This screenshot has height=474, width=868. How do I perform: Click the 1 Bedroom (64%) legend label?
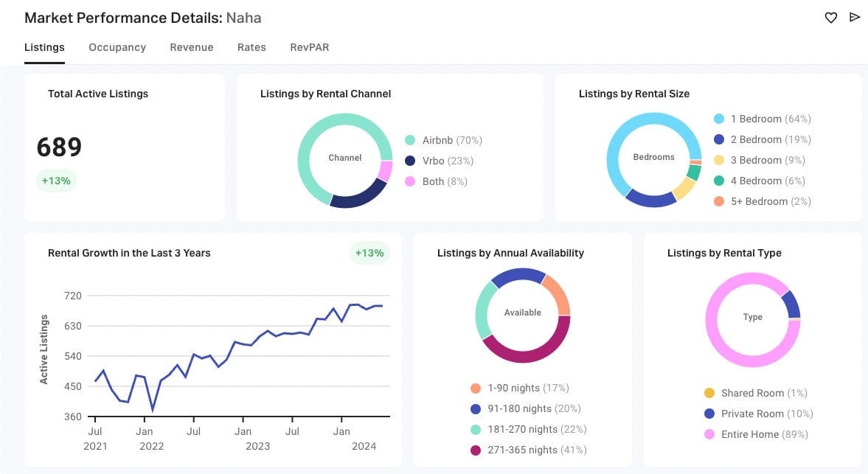click(x=771, y=119)
